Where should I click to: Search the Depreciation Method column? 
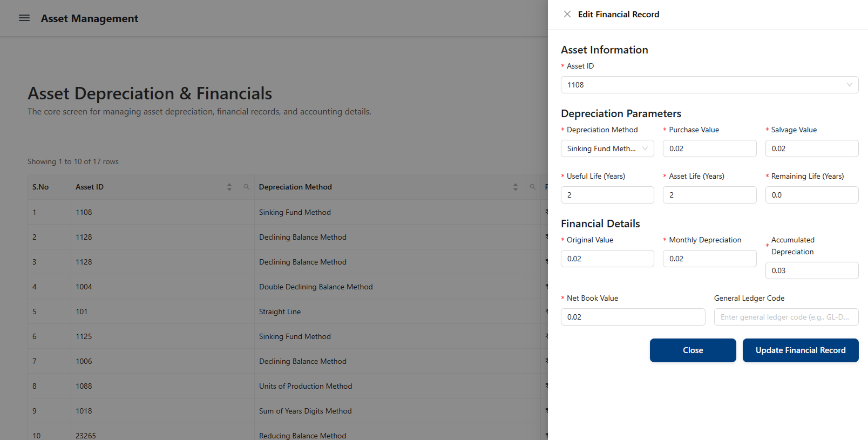tap(533, 187)
